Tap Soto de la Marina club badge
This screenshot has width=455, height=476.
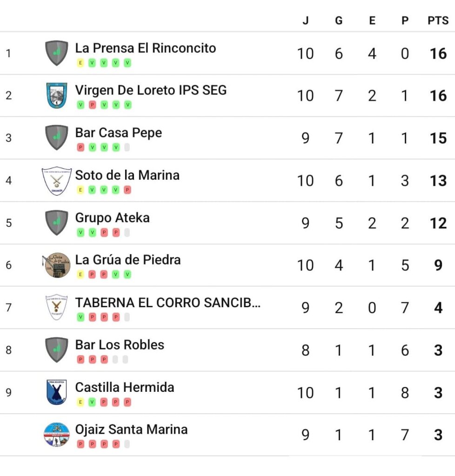click(56, 181)
